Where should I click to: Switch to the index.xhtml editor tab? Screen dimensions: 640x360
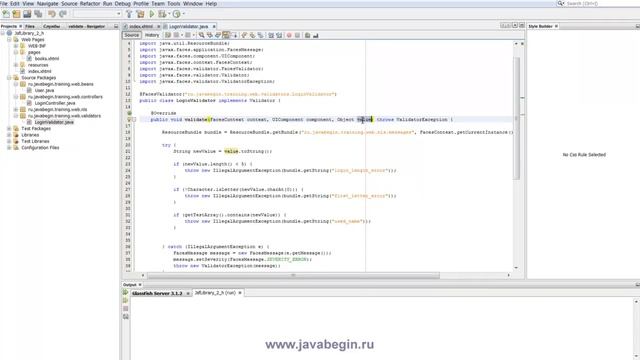(x=140, y=27)
